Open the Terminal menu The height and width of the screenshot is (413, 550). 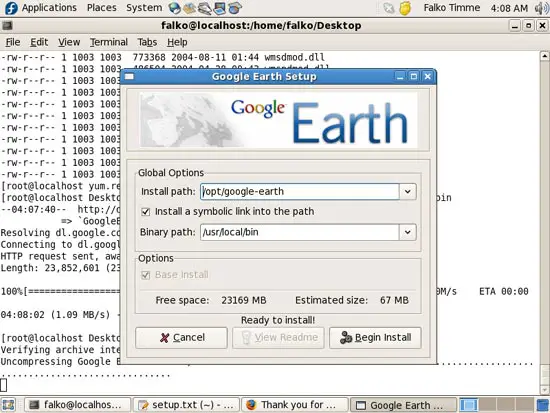pyautogui.click(x=109, y=42)
